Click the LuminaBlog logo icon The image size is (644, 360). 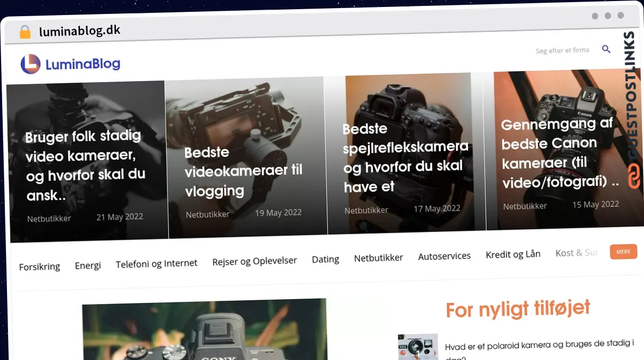31,64
